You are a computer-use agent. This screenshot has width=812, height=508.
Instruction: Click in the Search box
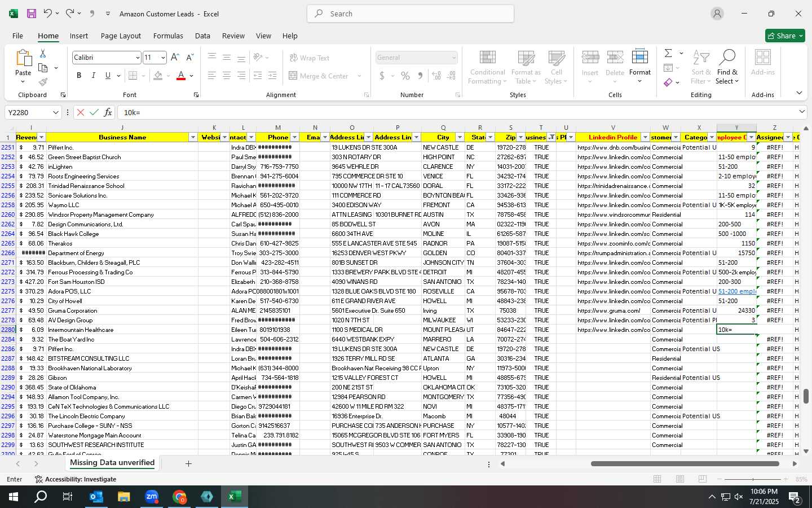click(x=411, y=14)
